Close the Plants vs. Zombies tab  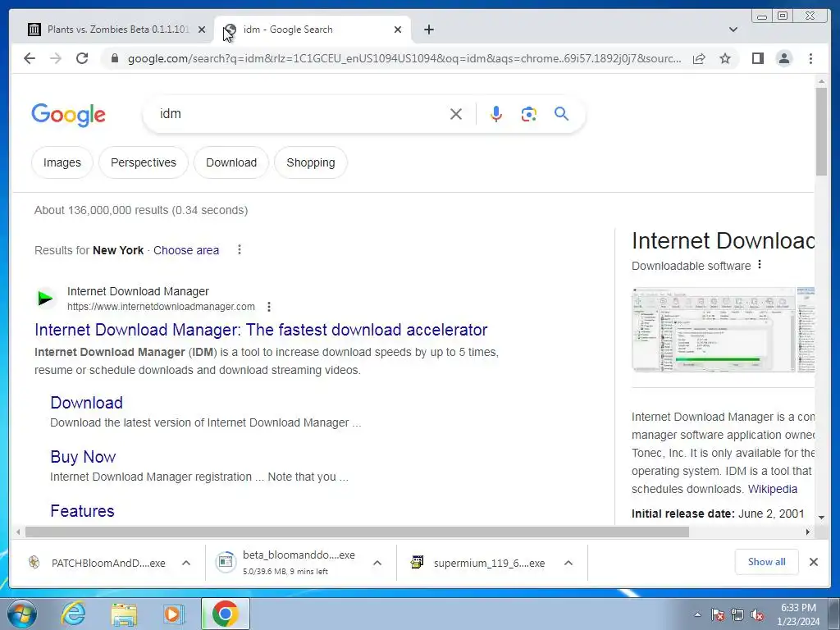pyautogui.click(x=202, y=30)
